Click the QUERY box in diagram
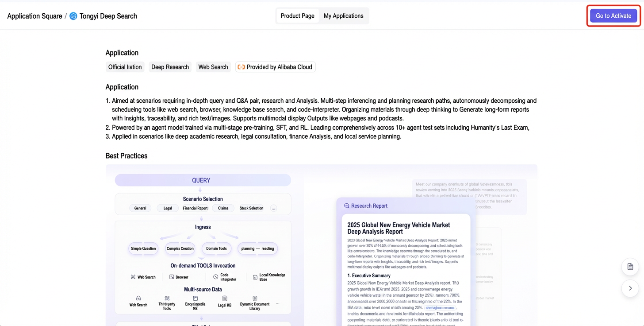Screen dimensions: 644x326 203,180
